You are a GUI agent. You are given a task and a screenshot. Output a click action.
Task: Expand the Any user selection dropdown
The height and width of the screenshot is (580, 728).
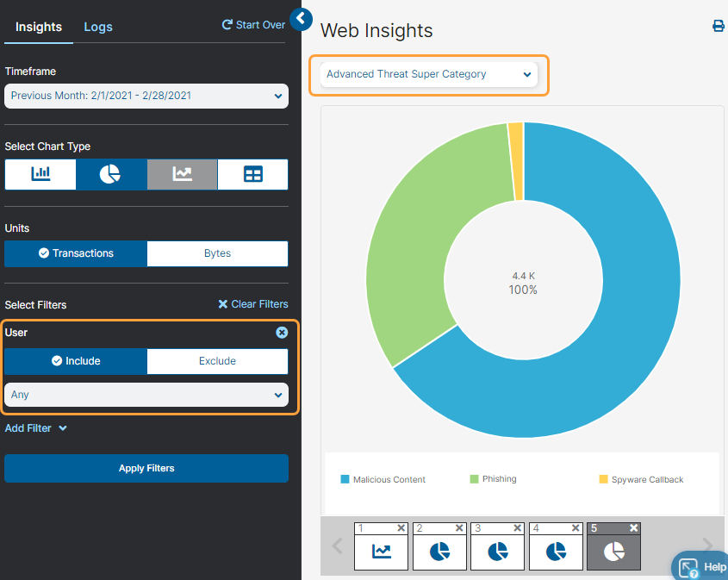coord(146,394)
